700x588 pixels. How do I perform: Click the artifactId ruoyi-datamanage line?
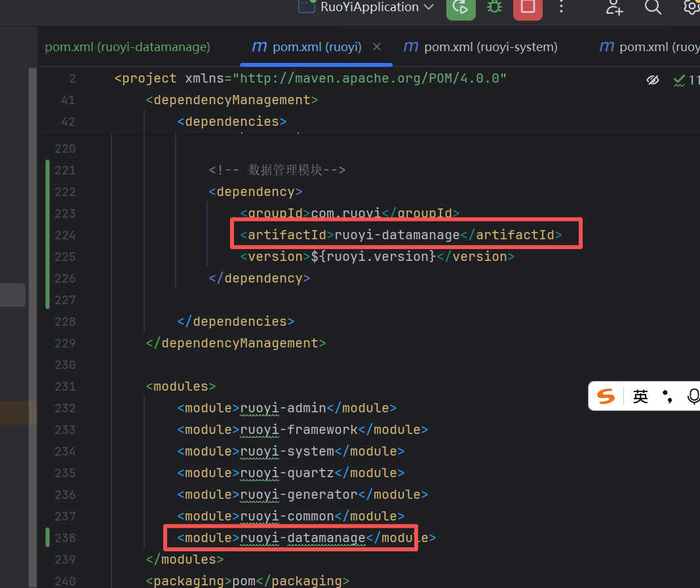tap(401, 235)
